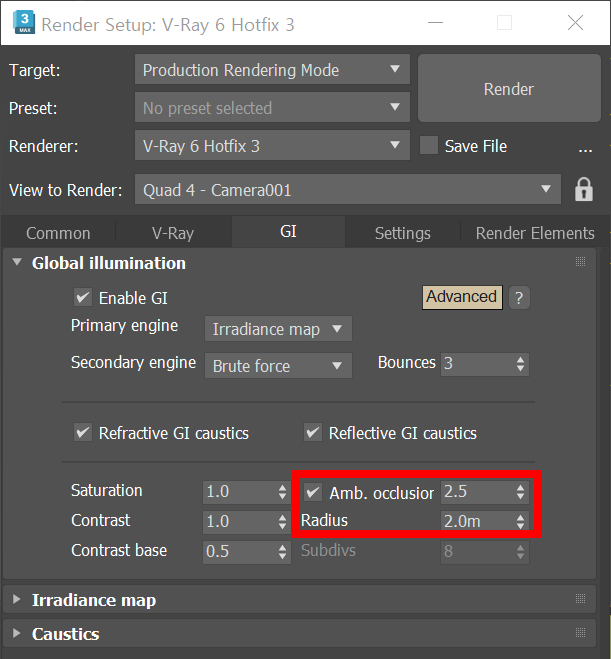Click the Saturation spinner arrows
The image size is (611, 659).
(282, 492)
